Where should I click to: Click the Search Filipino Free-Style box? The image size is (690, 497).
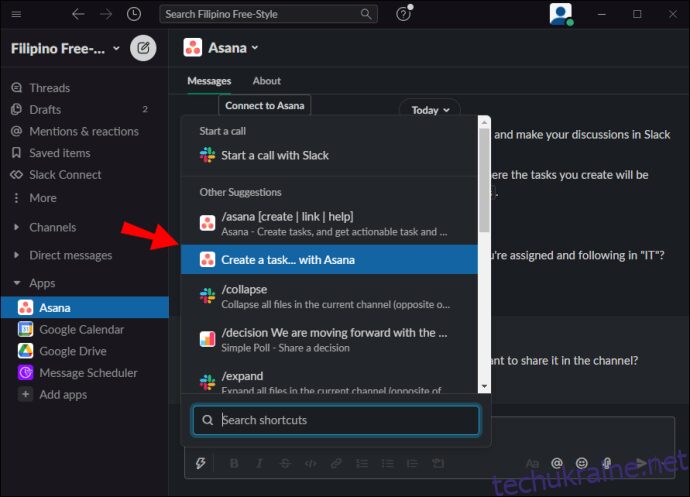pos(268,14)
